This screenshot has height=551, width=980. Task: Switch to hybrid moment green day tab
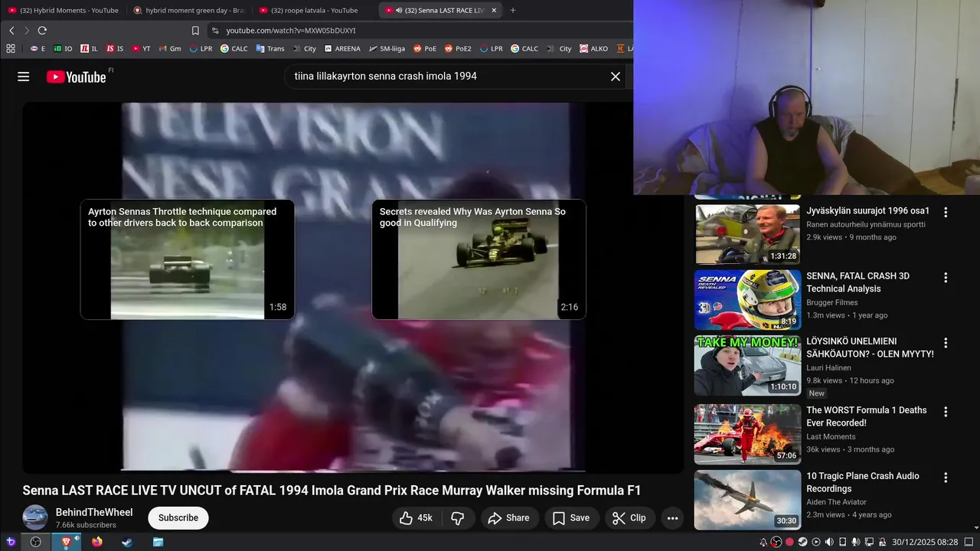click(188, 10)
